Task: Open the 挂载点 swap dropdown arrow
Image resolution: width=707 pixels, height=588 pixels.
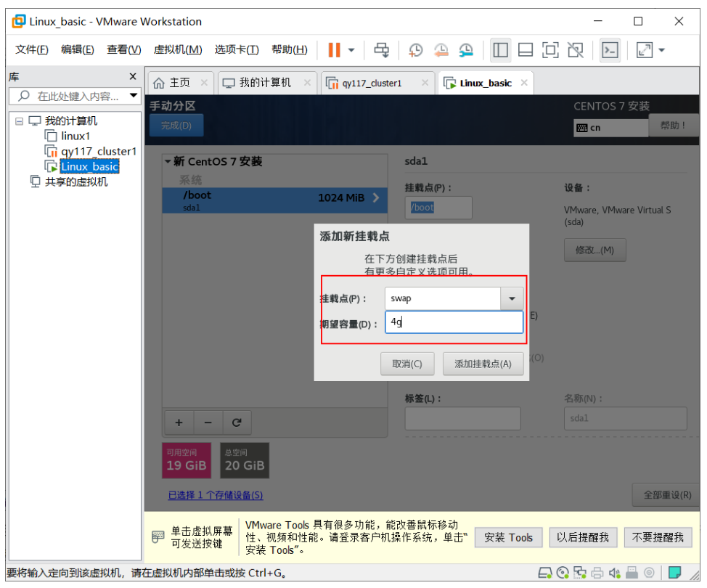Action: coord(512,298)
